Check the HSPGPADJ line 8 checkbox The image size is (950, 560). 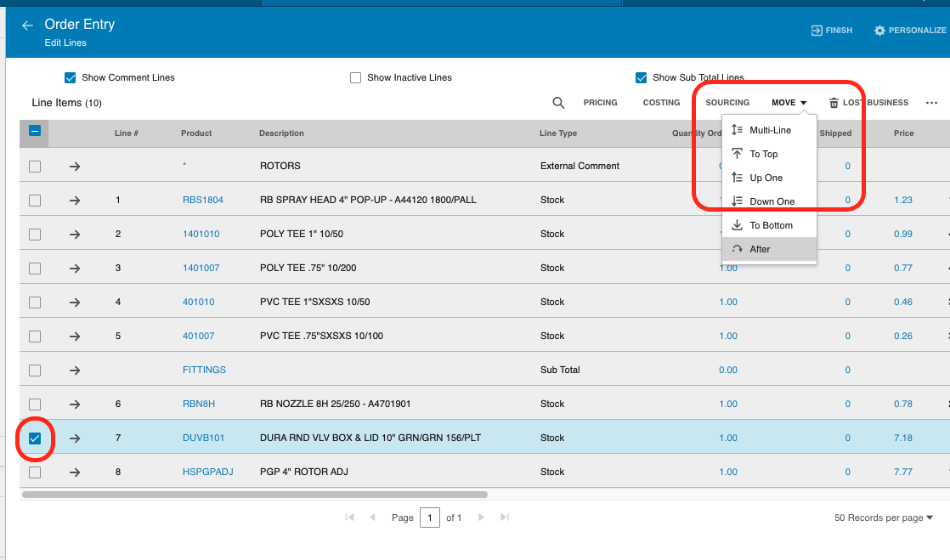tap(35, 472)
